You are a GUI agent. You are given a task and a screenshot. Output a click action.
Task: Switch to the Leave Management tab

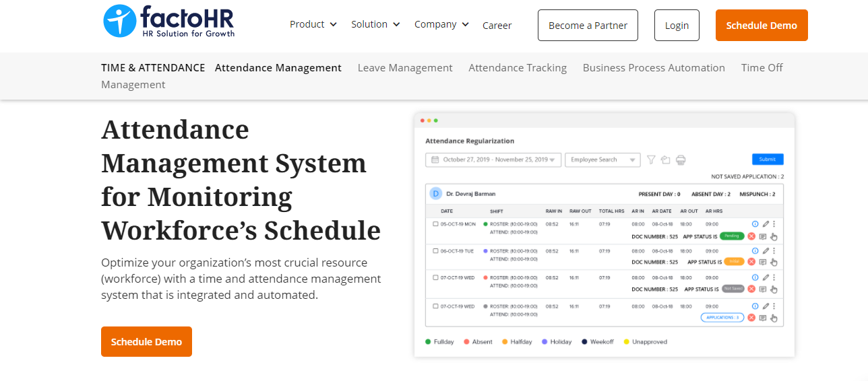click(405, 68)
